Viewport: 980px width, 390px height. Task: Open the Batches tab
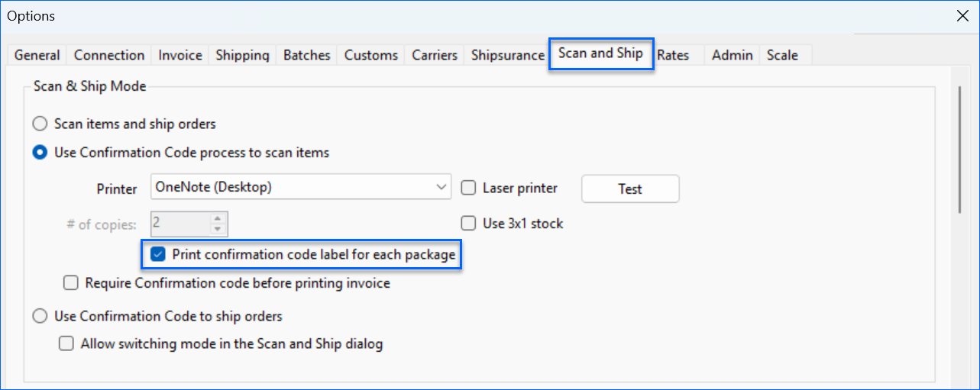coord(306,56)
